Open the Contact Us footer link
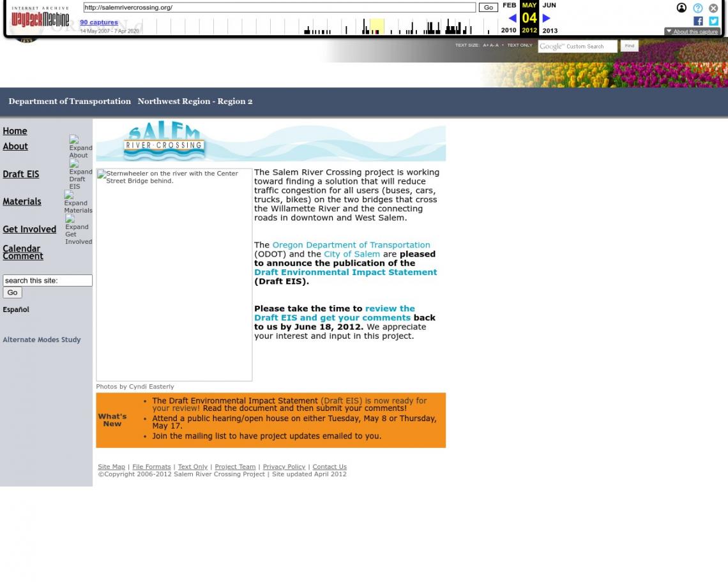The image size is (728, 582). 330,467
